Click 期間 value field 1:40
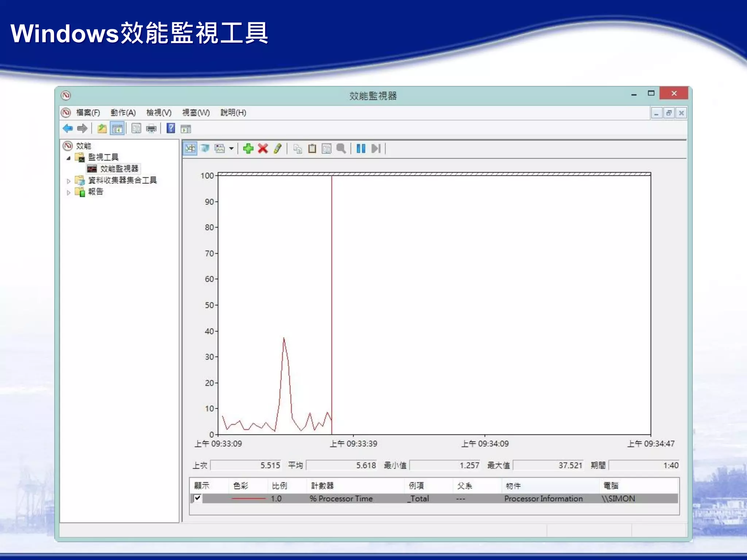 click(x=644, y=465)
